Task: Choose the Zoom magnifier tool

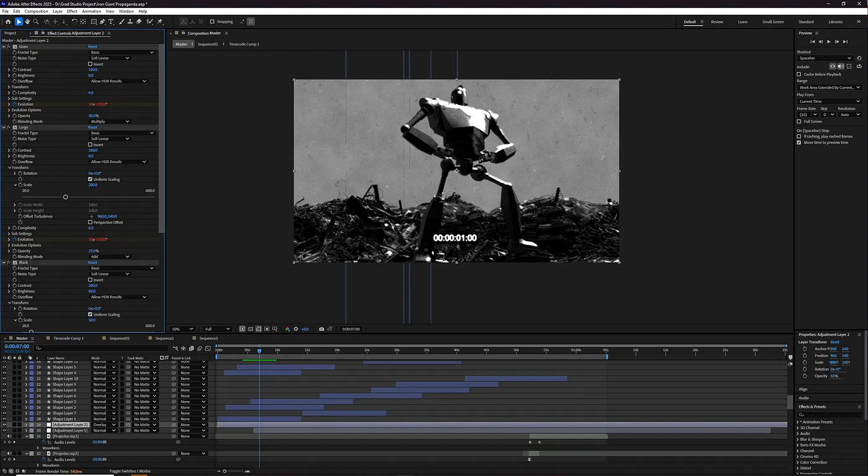Action: [x=36, y=22]
